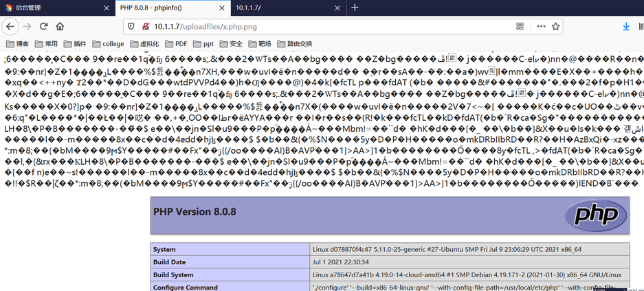Open the page actions three-dot menu
This screenshot has height=291, width=644.
541,27
